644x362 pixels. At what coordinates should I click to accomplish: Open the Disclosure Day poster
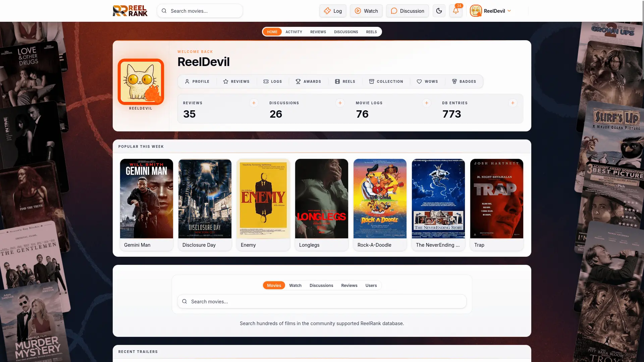point(205,198)
